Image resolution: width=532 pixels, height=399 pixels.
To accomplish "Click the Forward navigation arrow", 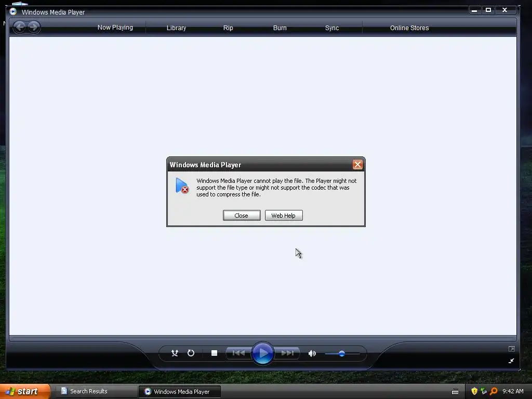I will coord(34,27).
